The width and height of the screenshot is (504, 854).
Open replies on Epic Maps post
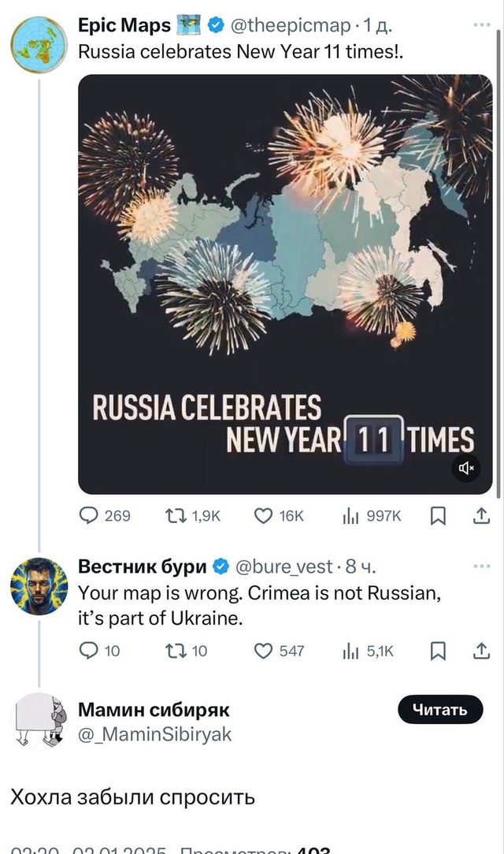(105, 515)
